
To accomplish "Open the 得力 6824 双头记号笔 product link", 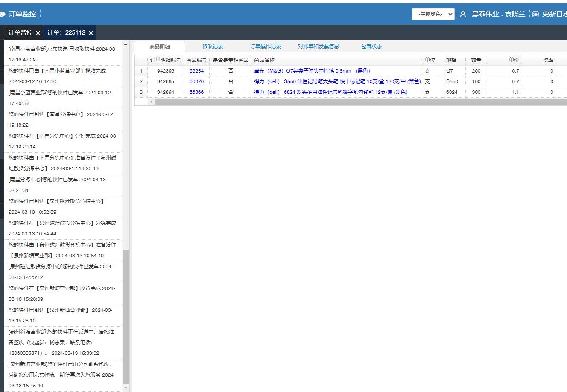I will click(331, 92).
